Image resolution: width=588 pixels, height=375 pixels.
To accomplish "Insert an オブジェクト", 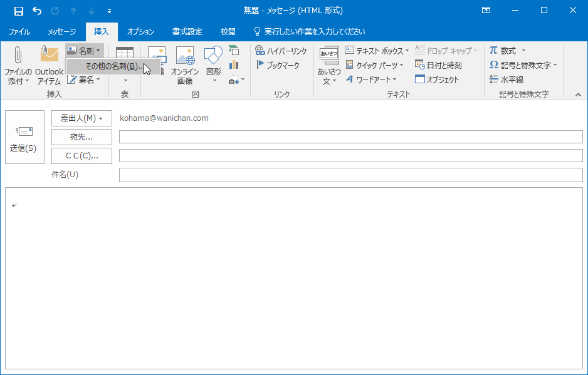I will click(x=437, y=80).
